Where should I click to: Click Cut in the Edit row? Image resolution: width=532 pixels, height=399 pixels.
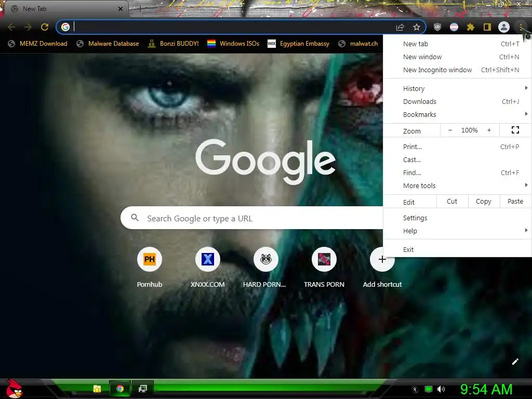[x=452, y=202]
